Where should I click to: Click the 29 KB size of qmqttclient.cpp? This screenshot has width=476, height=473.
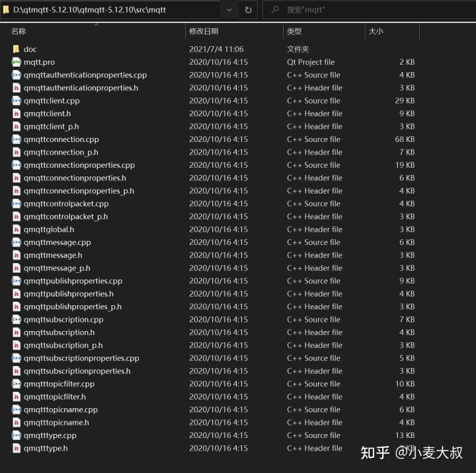coord(405,100)
